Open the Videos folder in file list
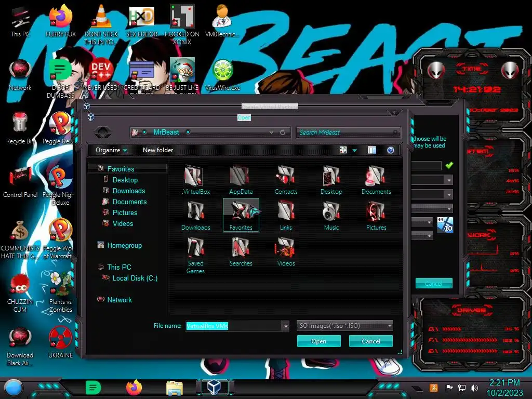532x399 pixels. tap(286, 251)
